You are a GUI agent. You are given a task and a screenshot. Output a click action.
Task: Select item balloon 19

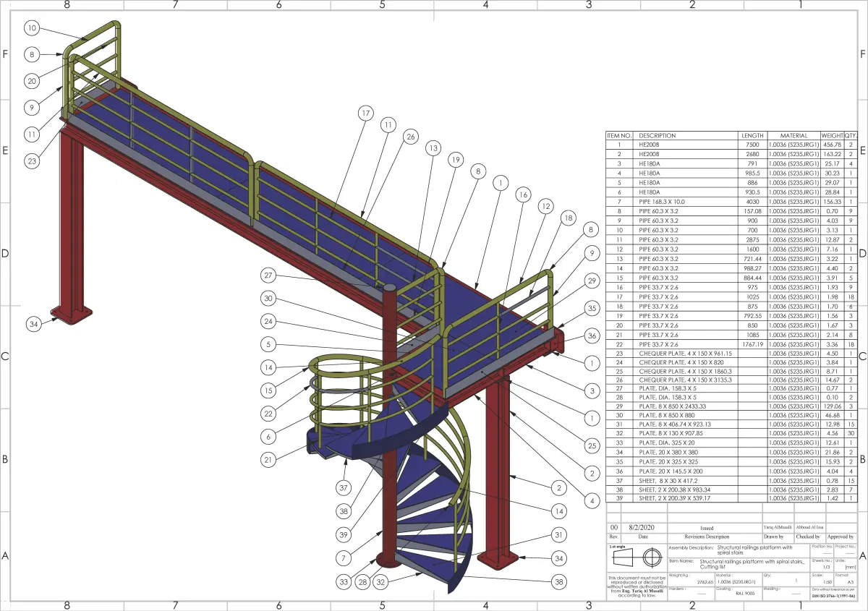[455, 160]
